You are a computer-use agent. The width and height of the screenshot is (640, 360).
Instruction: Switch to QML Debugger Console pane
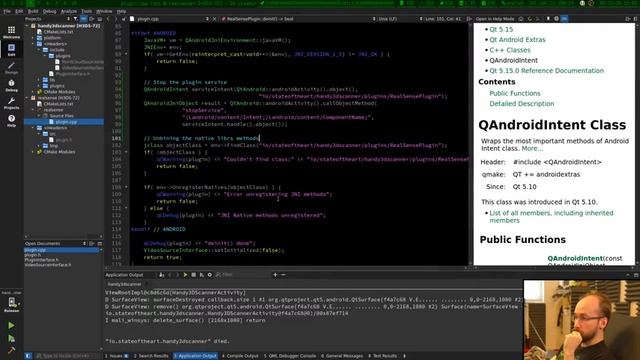pyautogui.click(x=290, y=356)
